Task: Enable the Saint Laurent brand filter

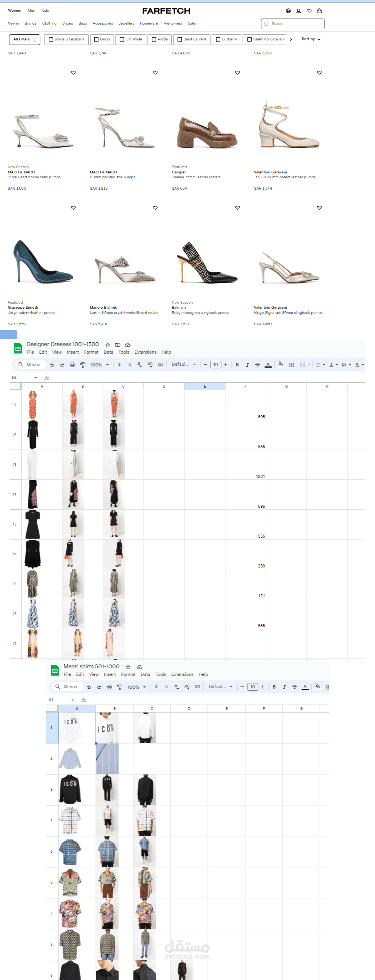Action: click(x=192, y=39)
